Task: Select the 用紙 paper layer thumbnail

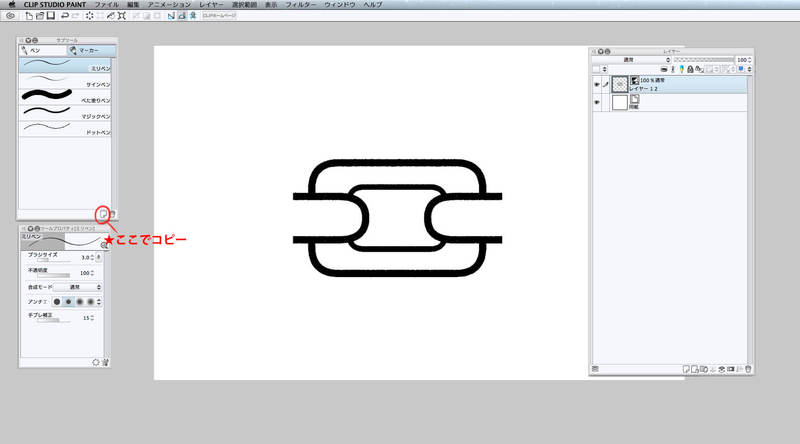Action: point(619,103)
